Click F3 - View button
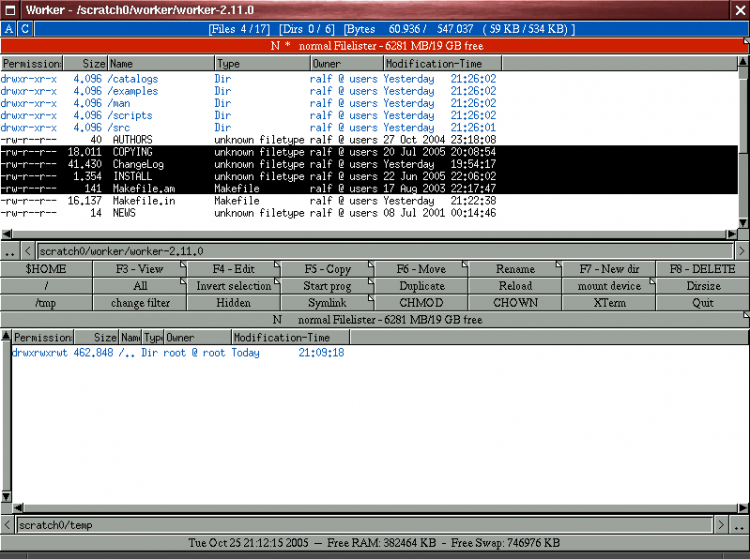The width and height of the screenshot is (750, 559). [x=140, y=269]
